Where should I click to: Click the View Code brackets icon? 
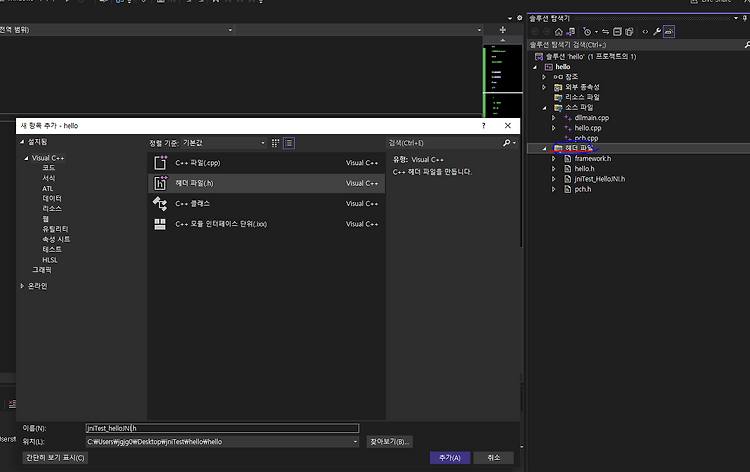645,32
